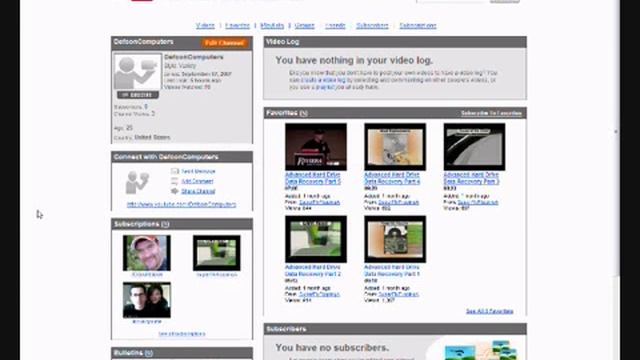The height and width of the screenshot is (360, 640).
Task: Click the playlist link in Video Log text
Action: click(x=325, y=87)
